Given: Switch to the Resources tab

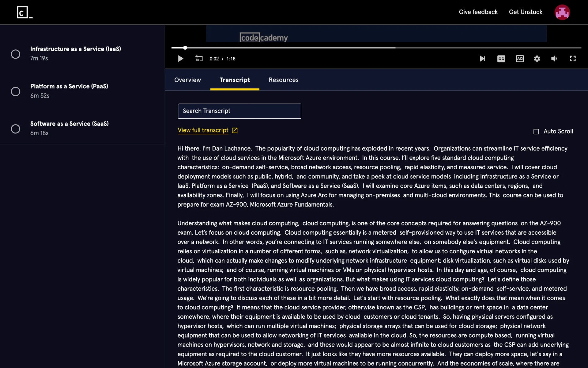Looking at the screenshot, I should point(283,80).
